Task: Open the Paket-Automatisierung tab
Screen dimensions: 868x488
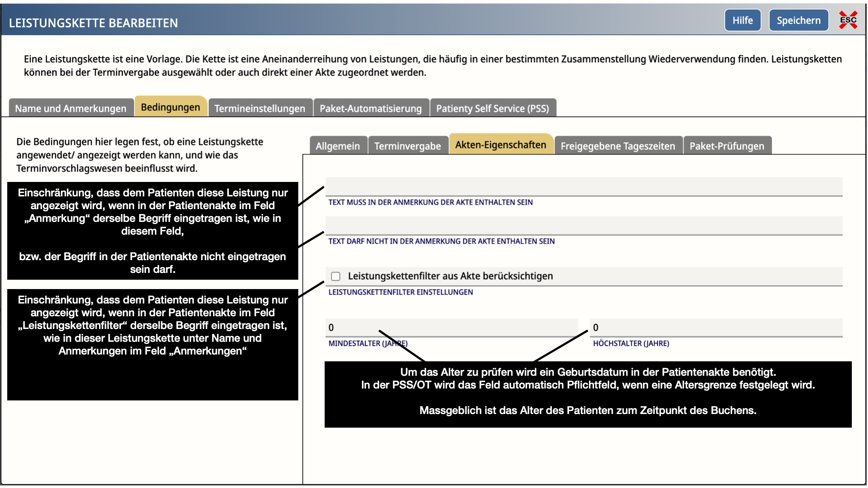Action: [x=371, y=108]
